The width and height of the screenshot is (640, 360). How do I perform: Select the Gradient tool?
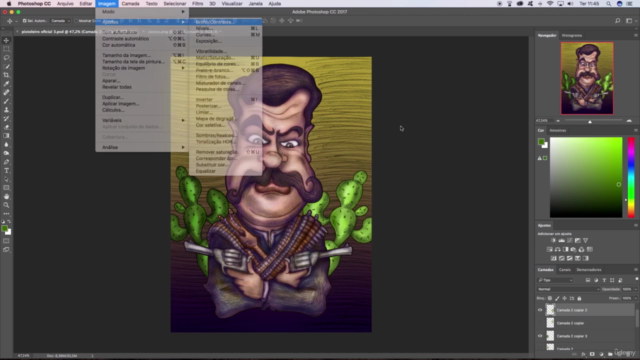[x=6, y=136]
